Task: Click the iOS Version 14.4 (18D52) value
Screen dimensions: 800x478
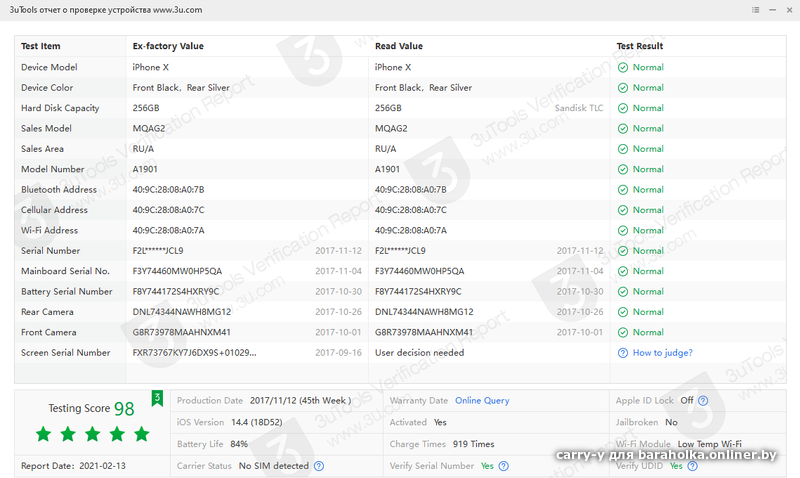Action: (x=257, y=422)
